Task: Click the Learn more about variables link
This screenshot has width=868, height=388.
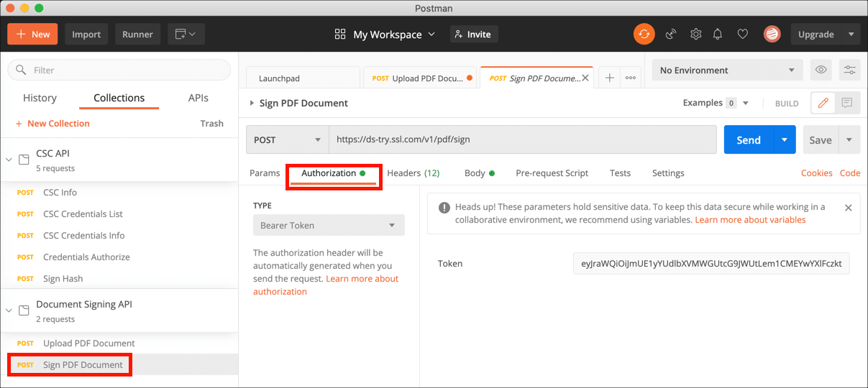Action: 750,220
